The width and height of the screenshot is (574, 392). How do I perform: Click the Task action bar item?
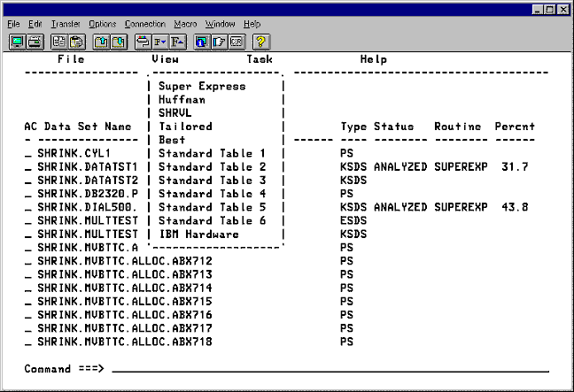260,59
